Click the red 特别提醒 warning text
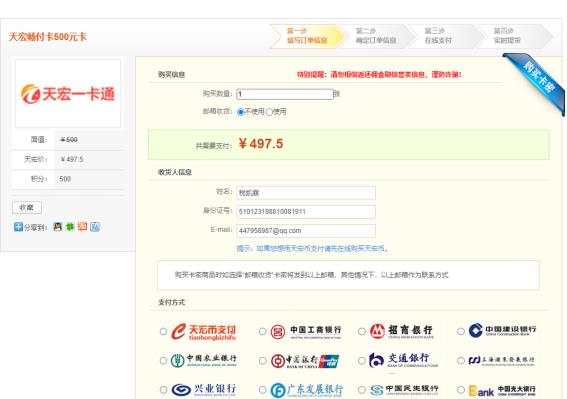567x399 pixels. (x=379, y=75)
